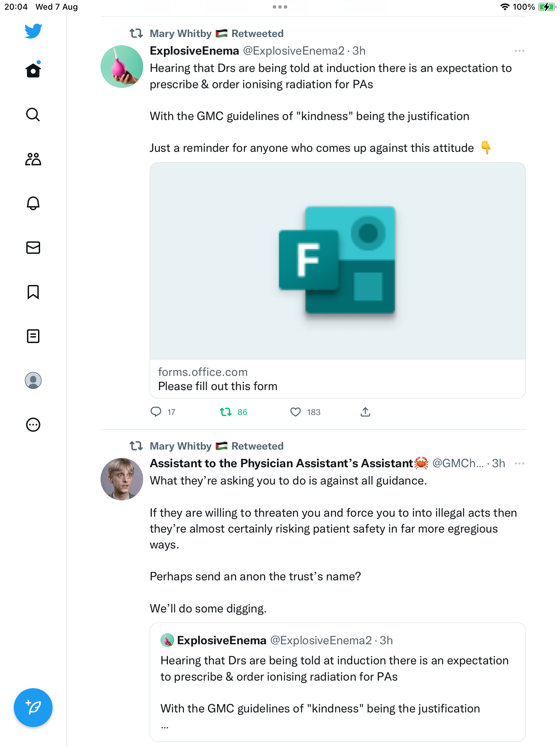This screenshot has width=560, height=747.
Task: Open Profile avatar icon in sidebar
Action: coord(33,380)
